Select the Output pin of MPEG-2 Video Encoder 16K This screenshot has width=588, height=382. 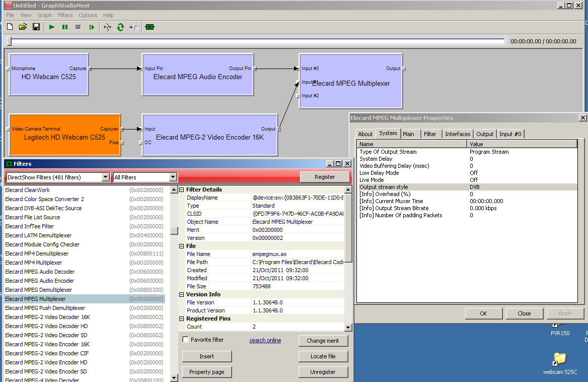click(279, 129)
